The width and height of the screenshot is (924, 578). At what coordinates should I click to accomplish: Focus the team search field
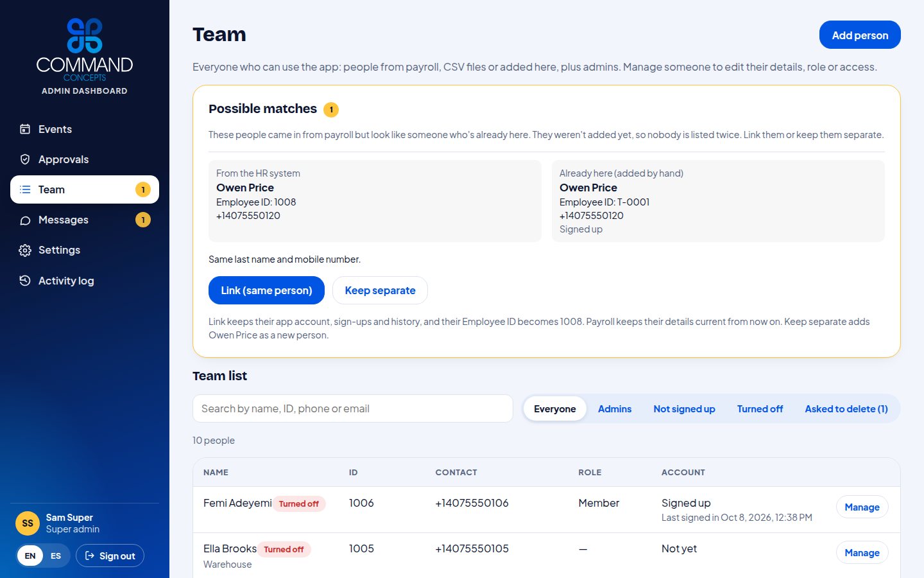(353, 408)
